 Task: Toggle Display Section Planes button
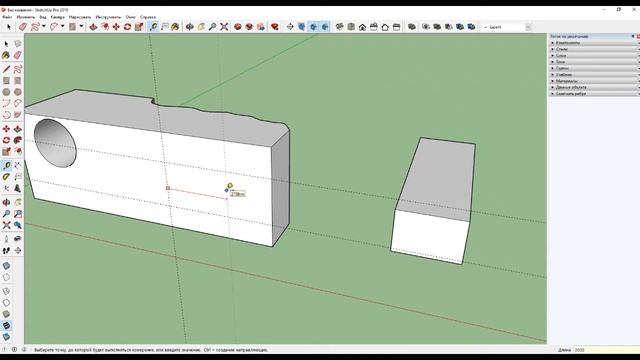(301, 27)
